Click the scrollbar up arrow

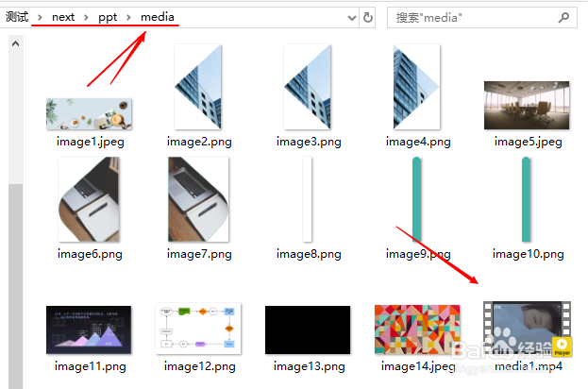point(15,43)
